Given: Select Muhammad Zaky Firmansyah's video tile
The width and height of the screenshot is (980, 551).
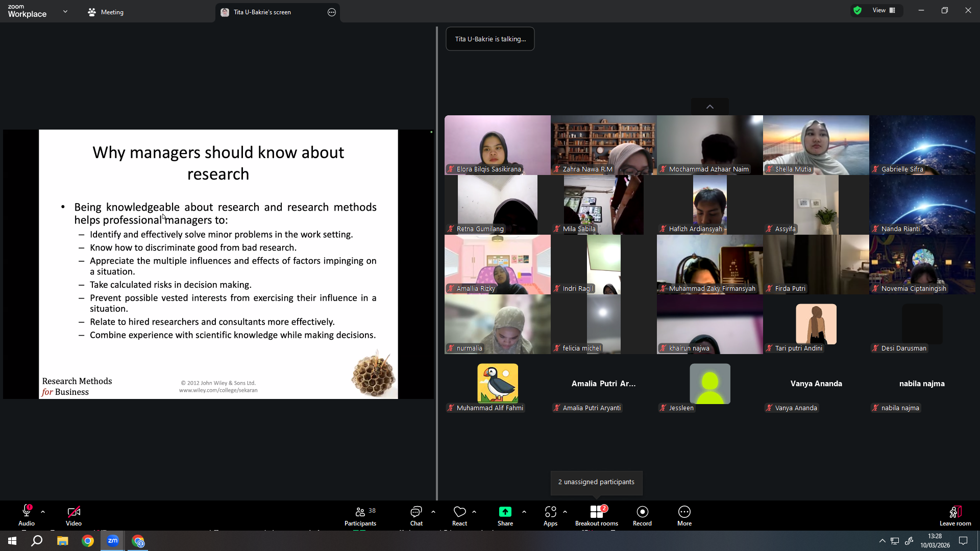Looking at the screenshot, I should 710,264.
